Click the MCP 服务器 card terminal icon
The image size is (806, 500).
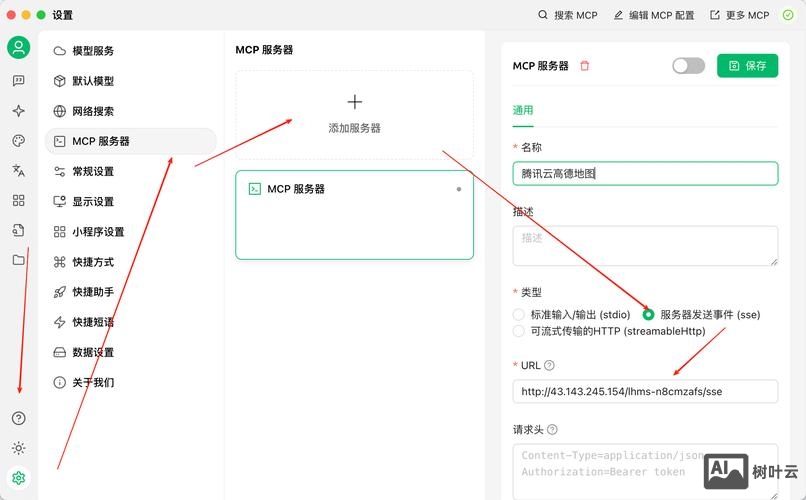click(x=254, y=189)
